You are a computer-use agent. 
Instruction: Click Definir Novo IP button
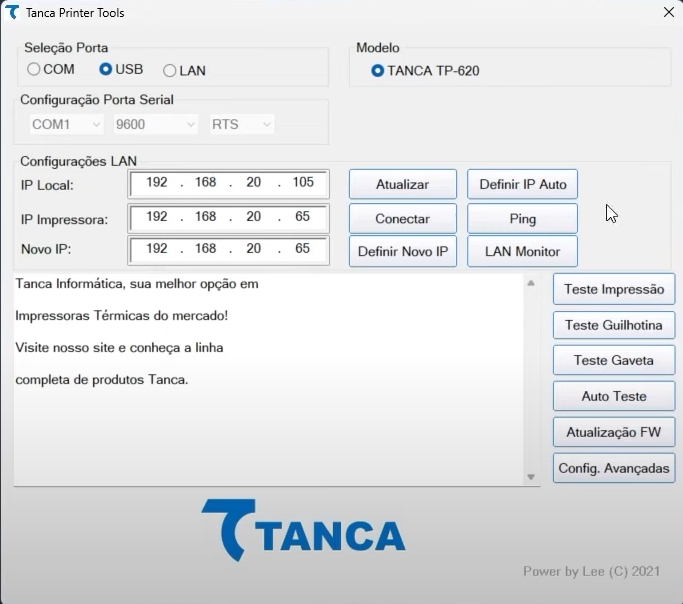coord(402,251)
